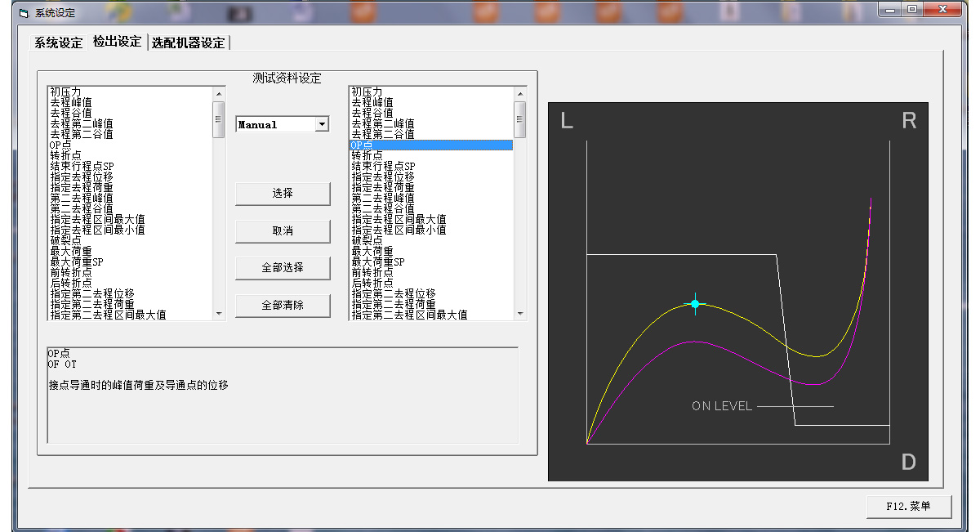The width and height of the screenshot is (980, 532).
Task: Select OP点 in the left list
Action: [130, 145]
